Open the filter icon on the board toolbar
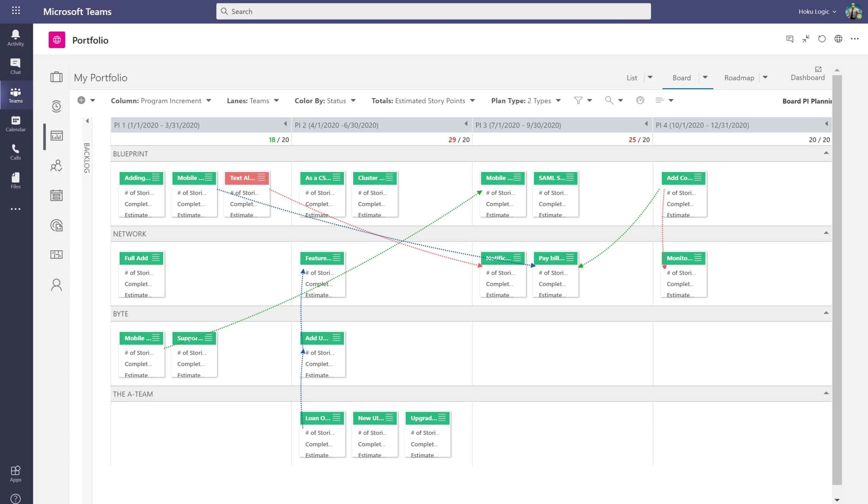This screenshot has height=504, width=868. (x=578, y=100)
